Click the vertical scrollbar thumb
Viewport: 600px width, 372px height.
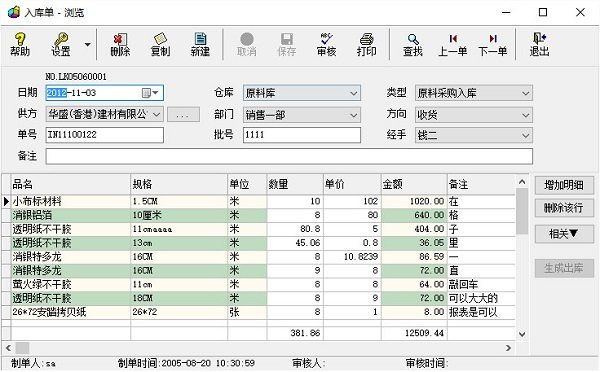tap(522, 211)
